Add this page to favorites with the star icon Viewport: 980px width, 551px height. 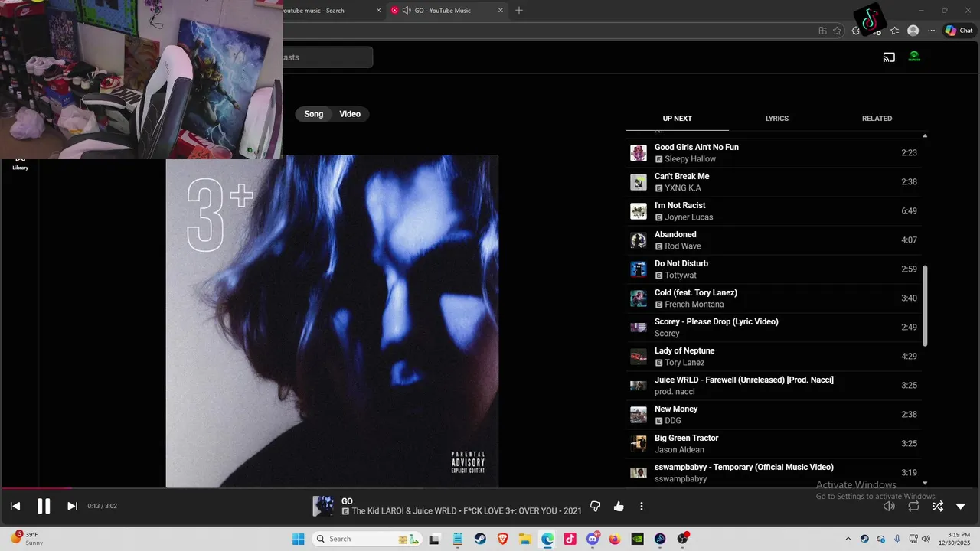[837, 31]
